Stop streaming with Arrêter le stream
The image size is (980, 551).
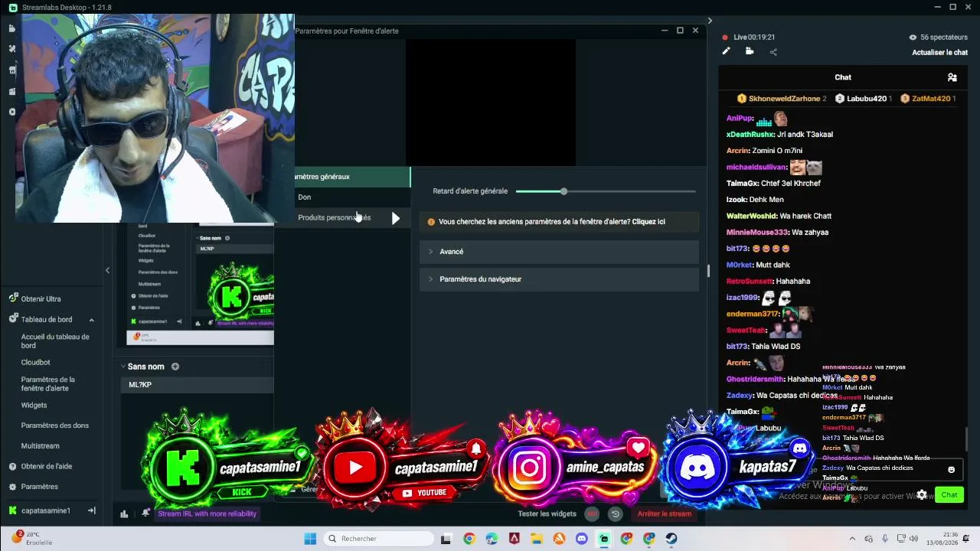click(x=665, y=514)
